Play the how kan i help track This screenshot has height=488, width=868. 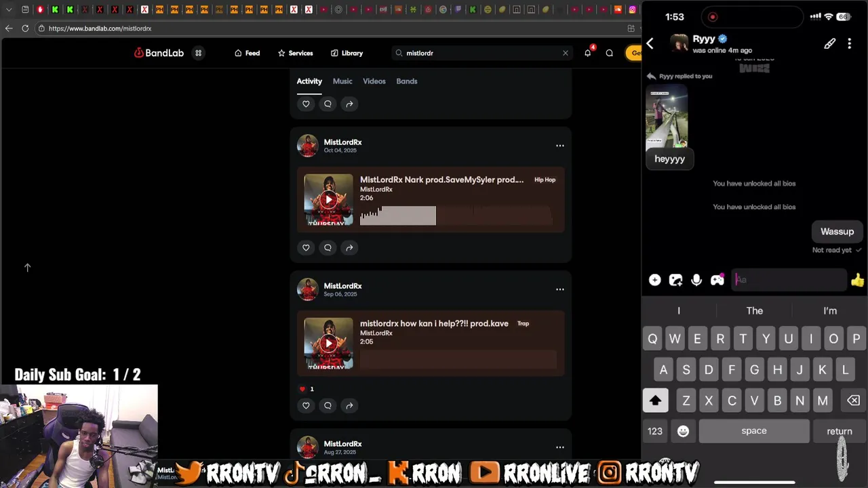coord(328,343)
